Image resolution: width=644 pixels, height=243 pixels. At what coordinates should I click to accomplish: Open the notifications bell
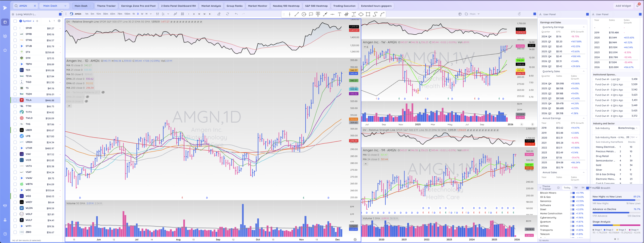point(637,6)
